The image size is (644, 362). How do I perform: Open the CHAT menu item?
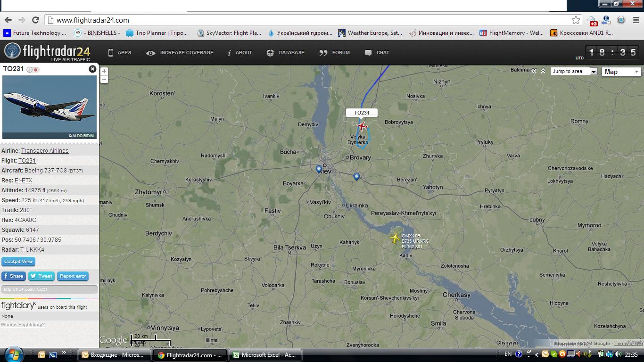[x=377, y=53]
